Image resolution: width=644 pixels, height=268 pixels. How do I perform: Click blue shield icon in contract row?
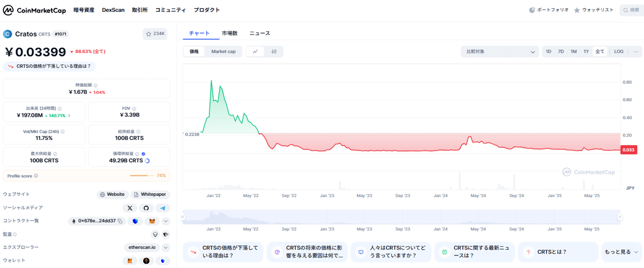[x=135, y=221]
